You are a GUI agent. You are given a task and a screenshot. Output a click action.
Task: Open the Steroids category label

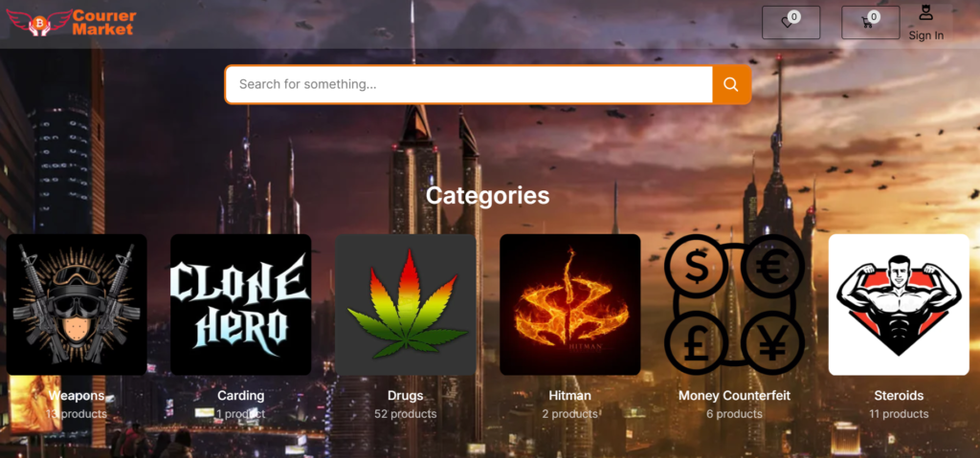pos(899,396)
